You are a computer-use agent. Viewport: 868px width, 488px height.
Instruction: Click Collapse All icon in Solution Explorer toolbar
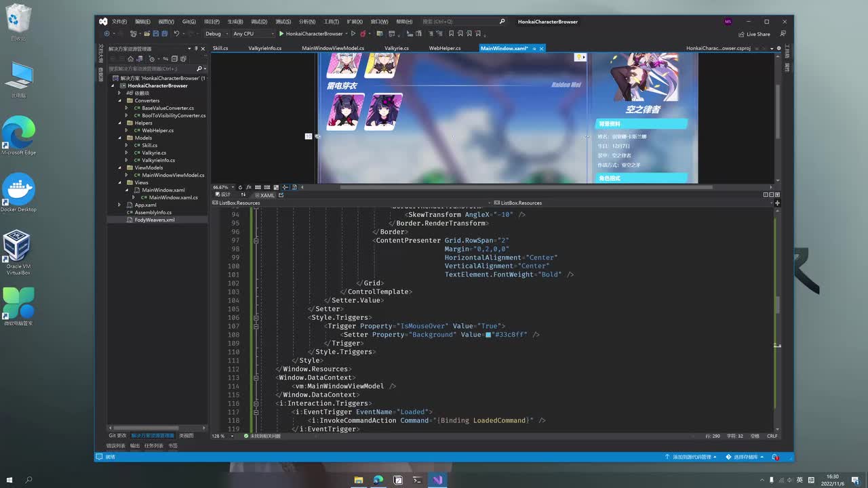pos(174,58)
